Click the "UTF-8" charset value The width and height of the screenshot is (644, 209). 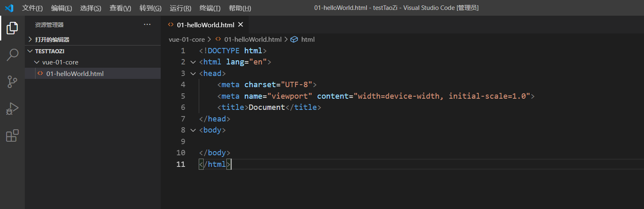297,85
